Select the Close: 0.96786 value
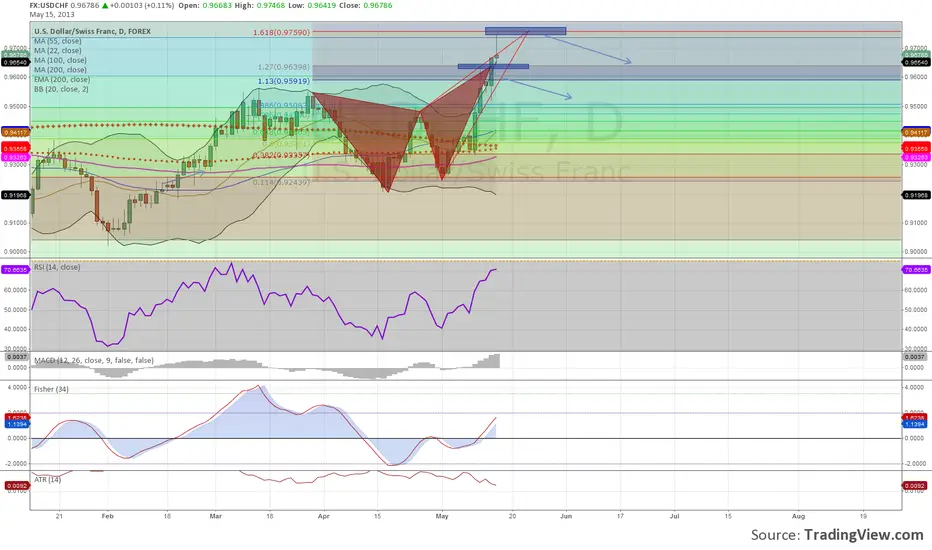 point(367,5)
